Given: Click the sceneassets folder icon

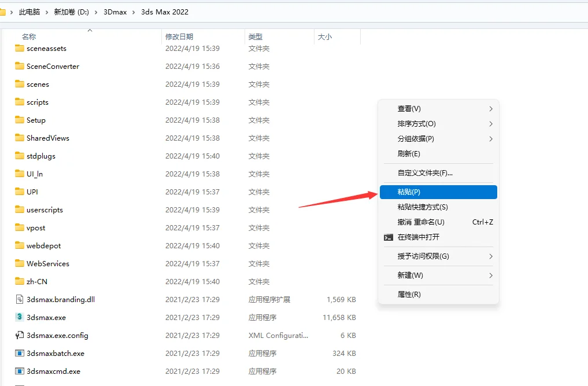Looking at the screenshot, I should (x=20, y=48).
